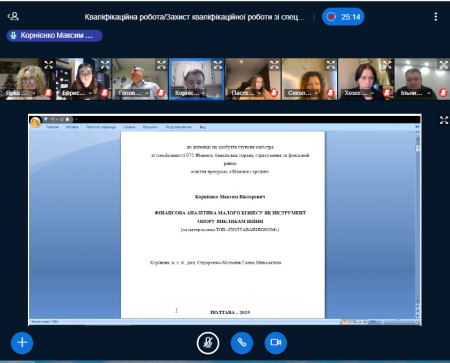Toggle the webcam camera button
450x363 pixels.
click(x=276, y=342)
